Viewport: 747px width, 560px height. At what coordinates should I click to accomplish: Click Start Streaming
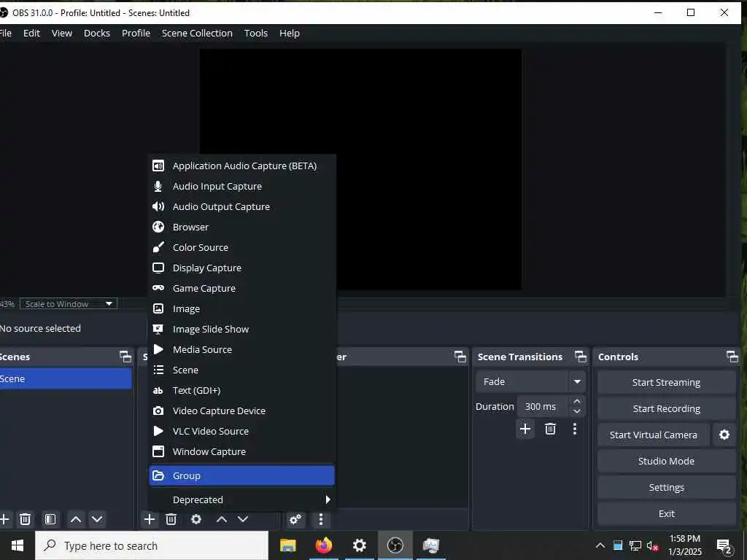pos(666,382)
